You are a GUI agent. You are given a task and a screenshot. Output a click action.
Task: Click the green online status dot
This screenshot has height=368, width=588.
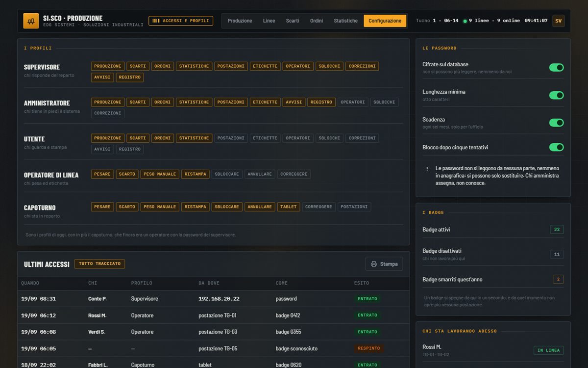465,21
